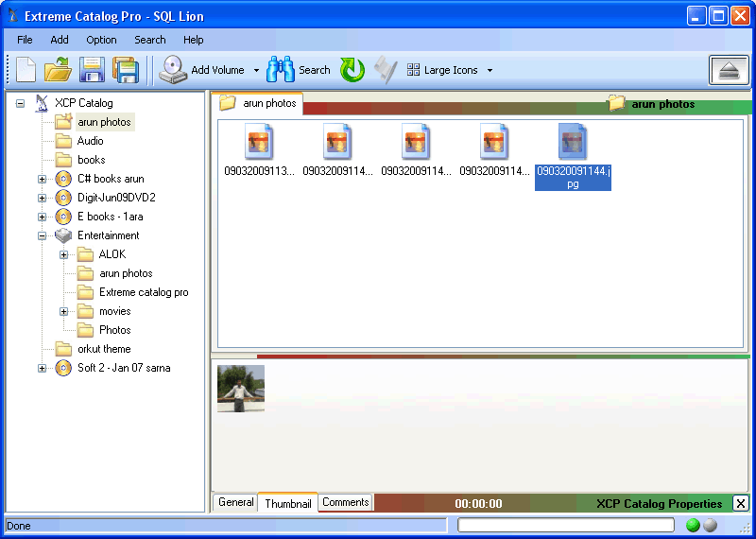Select the fourth image file icon

coord(494,142)
